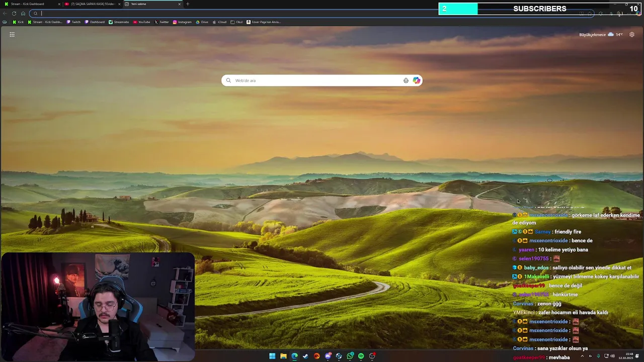Open Steam from the taskbar
Image resolution: width=644 pixels, height=362 pixels.
click(x=305, y=356)
